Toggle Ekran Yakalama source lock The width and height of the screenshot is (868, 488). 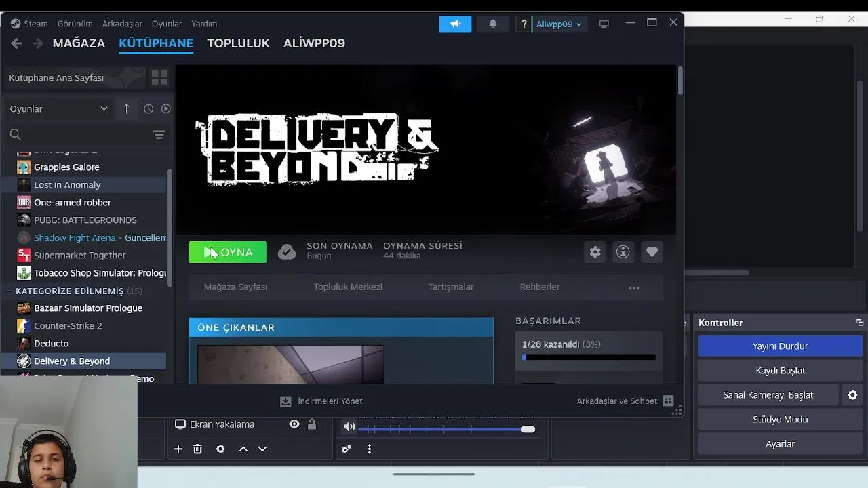pyautogui.click(x=312, y=424)
